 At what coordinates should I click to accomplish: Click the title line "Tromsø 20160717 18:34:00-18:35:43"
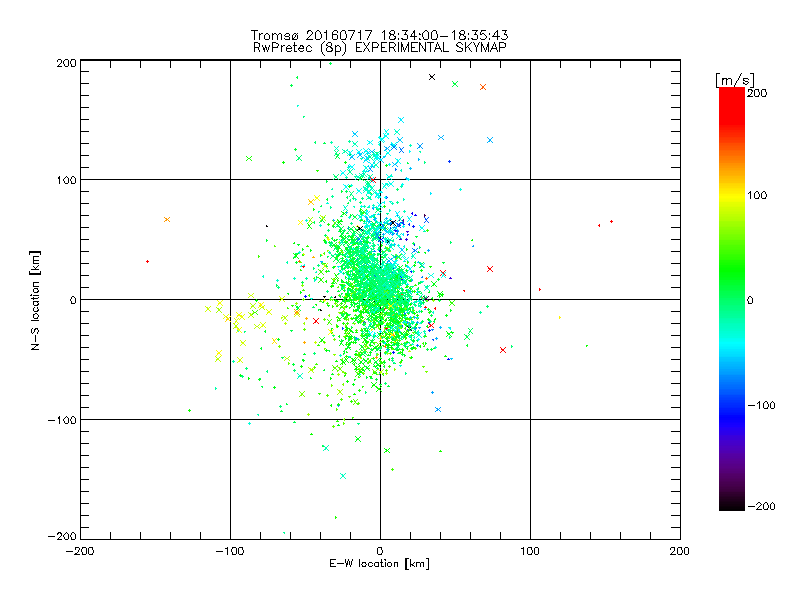379,35
